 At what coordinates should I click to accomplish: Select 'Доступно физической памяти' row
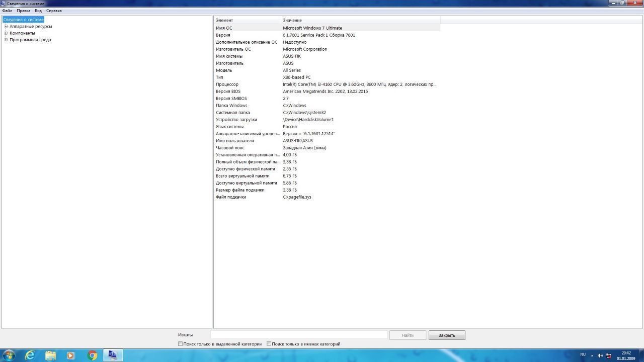(x=327, y=169)
